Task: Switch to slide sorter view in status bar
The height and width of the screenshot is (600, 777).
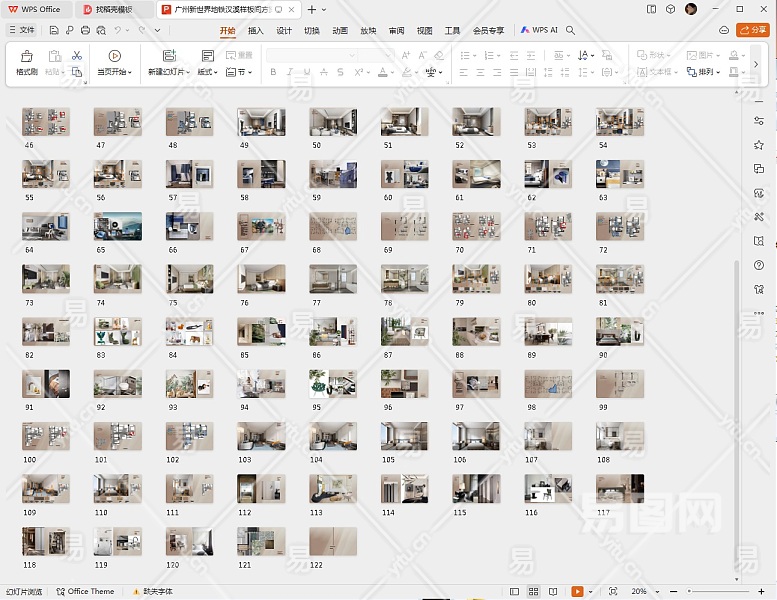Action: tap(534, 591)
